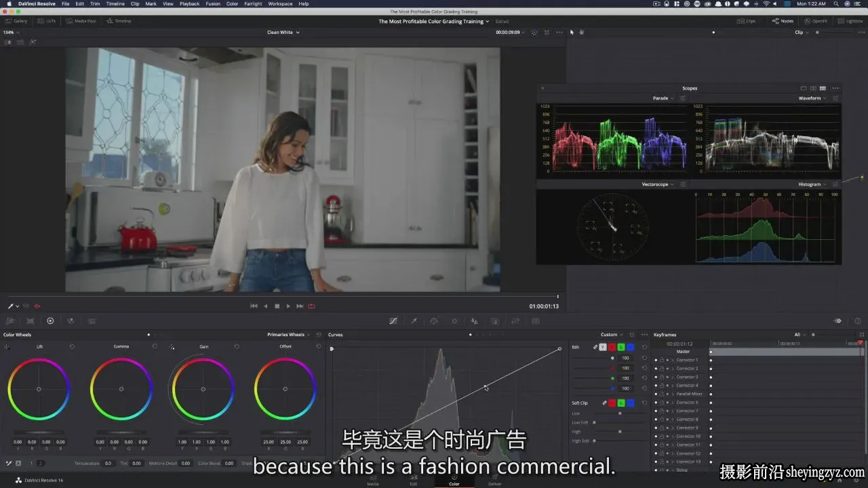Open the Color Wheels palette icon

(50, 321)
